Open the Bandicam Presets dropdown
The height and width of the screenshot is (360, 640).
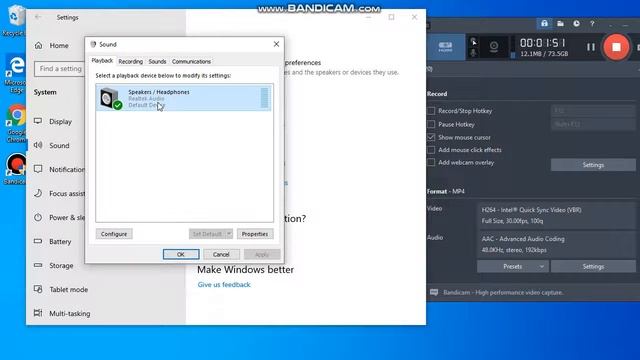pyautogui.click(x=513, y=267)
